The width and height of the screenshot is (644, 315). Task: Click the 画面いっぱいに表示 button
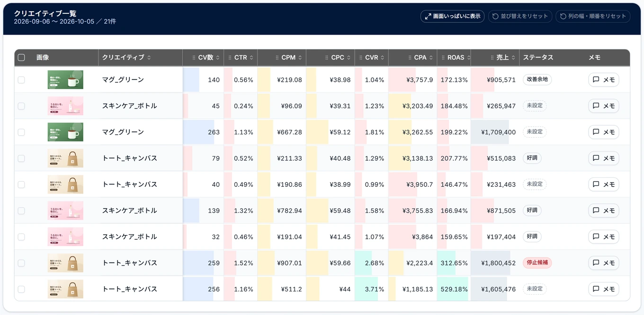[452, 16]
